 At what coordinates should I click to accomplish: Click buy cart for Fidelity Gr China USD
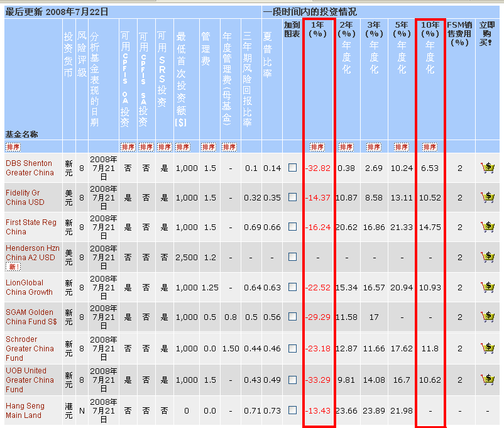click(x=486, y=197)
